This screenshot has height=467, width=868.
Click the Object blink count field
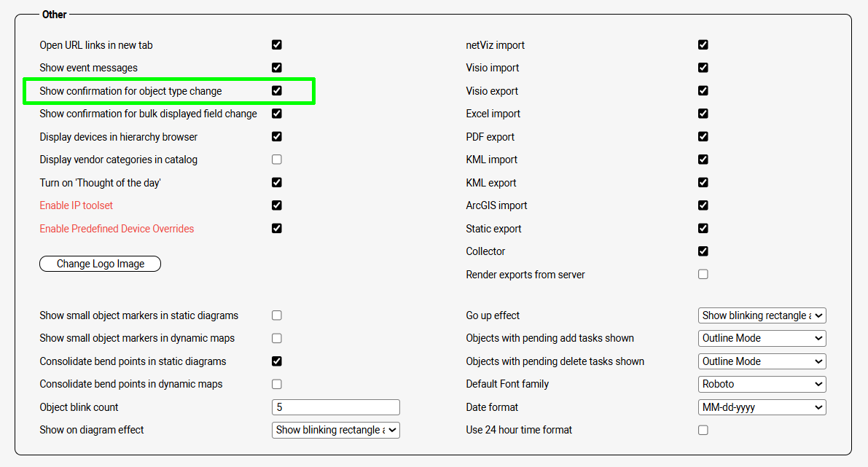coord(335,407)
